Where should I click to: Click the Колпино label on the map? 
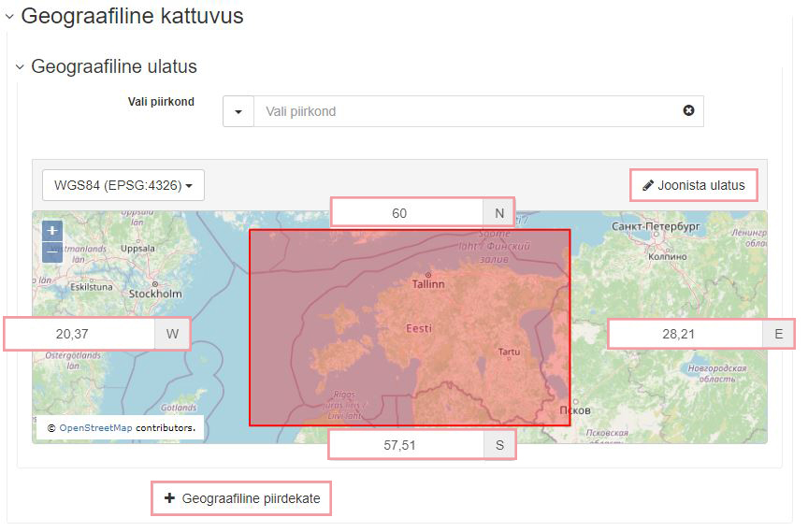[x=668, y=256]
